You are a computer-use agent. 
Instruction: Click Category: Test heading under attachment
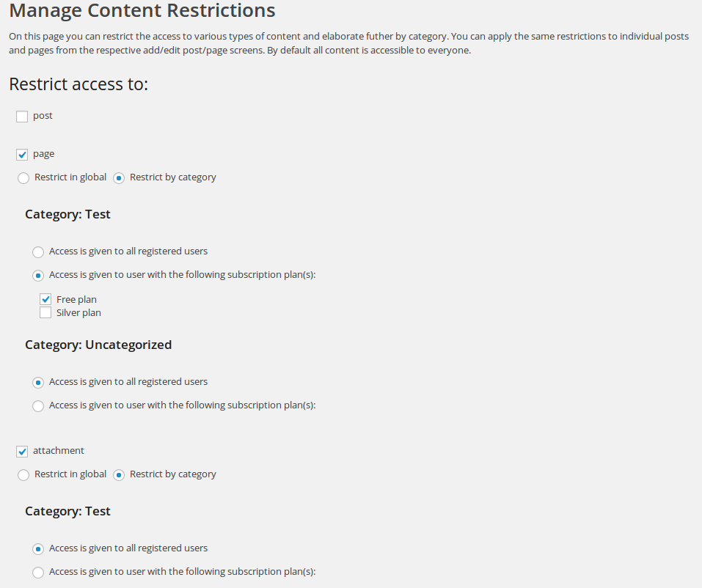point(67,511)
